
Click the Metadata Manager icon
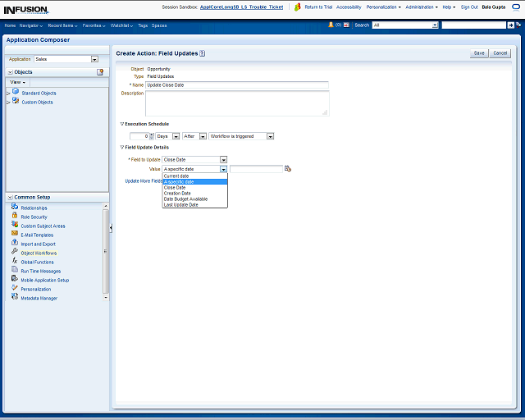click(15, 297)
